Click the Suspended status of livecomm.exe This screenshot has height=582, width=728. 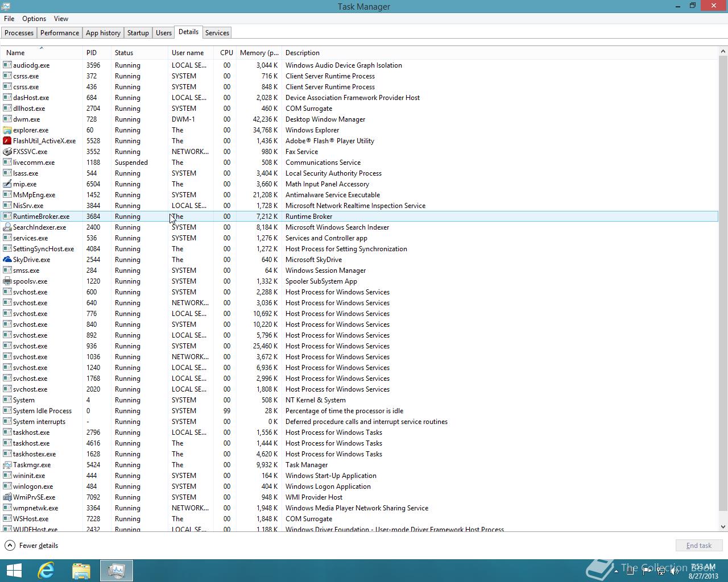pyautogui.click(x=131, y=163)
